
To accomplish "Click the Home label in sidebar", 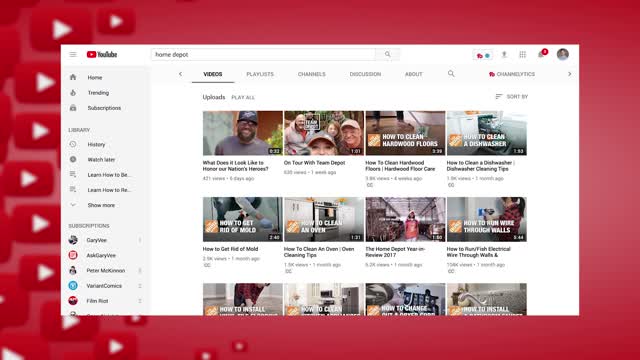I will [x=95, y=78].
